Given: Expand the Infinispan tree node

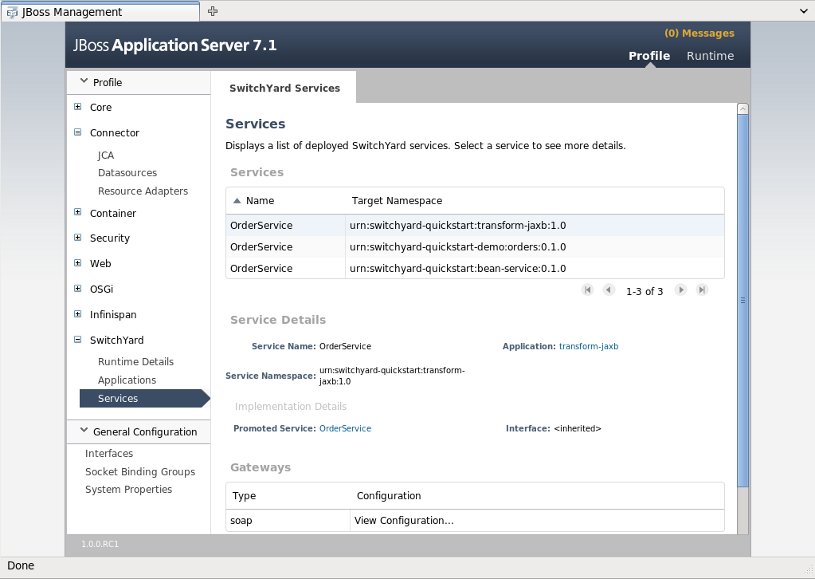Looking at the screenshot, I should pyautogui.click(x=77, y=314).
